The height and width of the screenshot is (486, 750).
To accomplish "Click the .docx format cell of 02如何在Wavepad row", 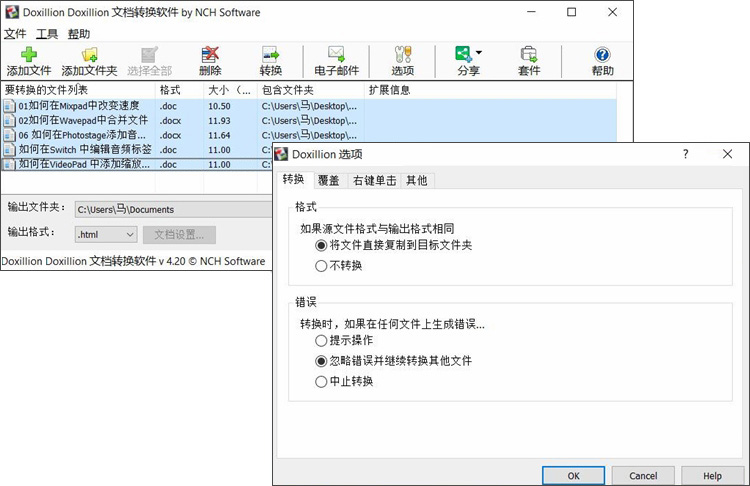I will (x=170, y=121).
